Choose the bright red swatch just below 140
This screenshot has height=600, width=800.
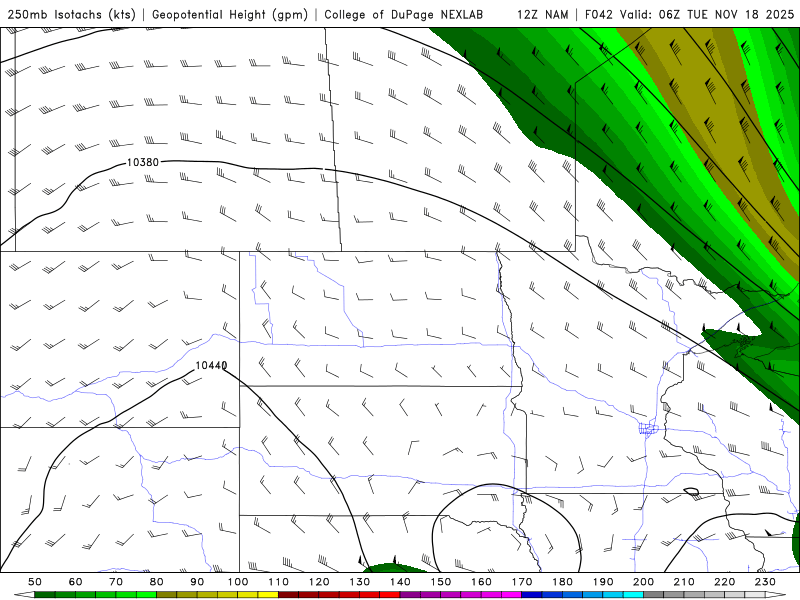pyautogui.click(x=390, y=594)
